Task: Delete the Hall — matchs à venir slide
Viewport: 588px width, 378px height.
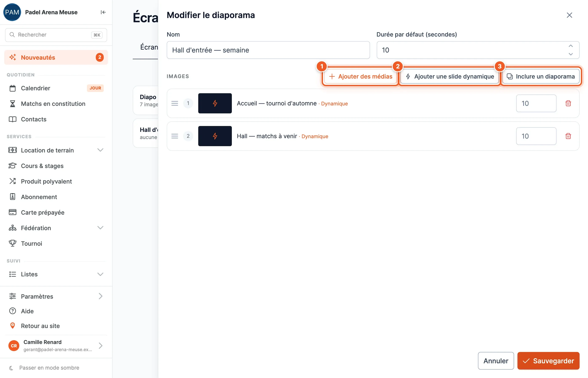Action: 568,136
